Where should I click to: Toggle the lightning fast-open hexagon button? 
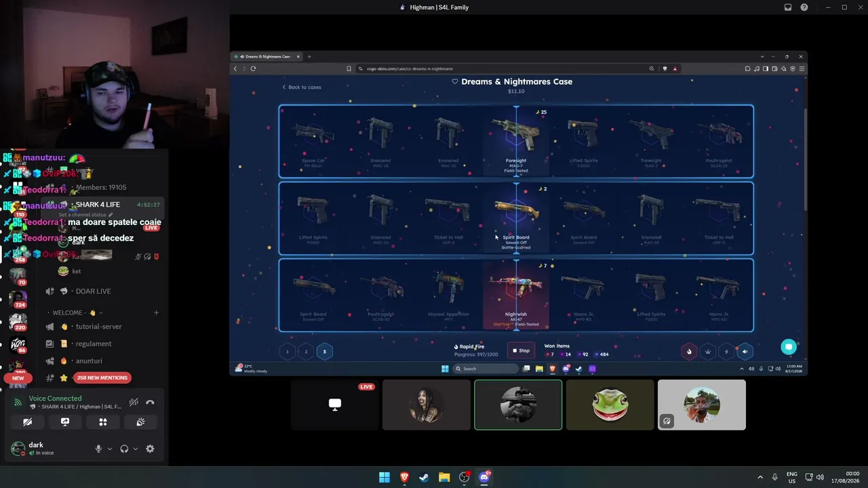[726, 351]
